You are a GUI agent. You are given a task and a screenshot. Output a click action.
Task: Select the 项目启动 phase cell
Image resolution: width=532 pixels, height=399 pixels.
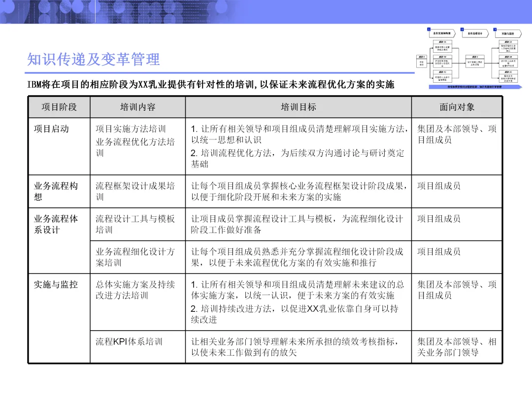(60, 146)
